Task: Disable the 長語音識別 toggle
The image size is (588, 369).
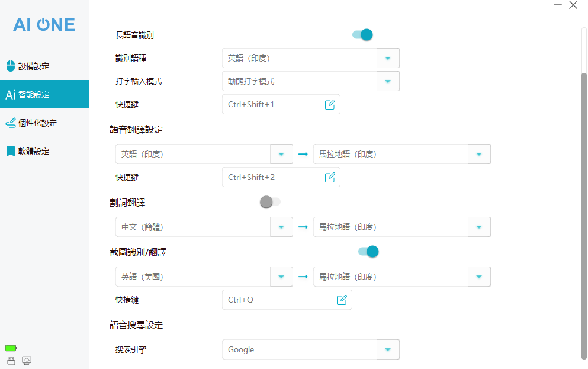Action: click(362, 35)
